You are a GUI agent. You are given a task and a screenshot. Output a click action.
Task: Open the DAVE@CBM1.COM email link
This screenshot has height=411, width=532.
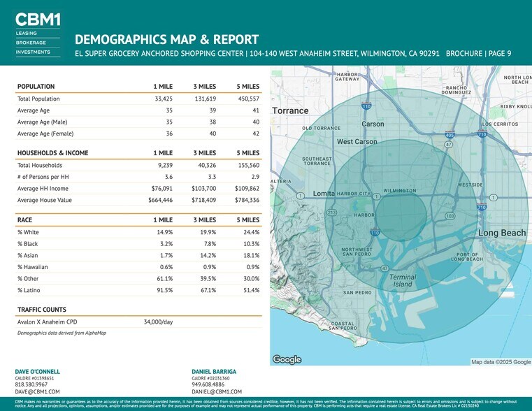(37, 392)
